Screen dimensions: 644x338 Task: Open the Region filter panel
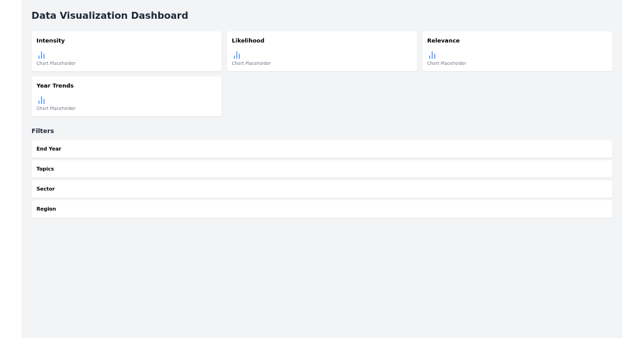[322, 209]
